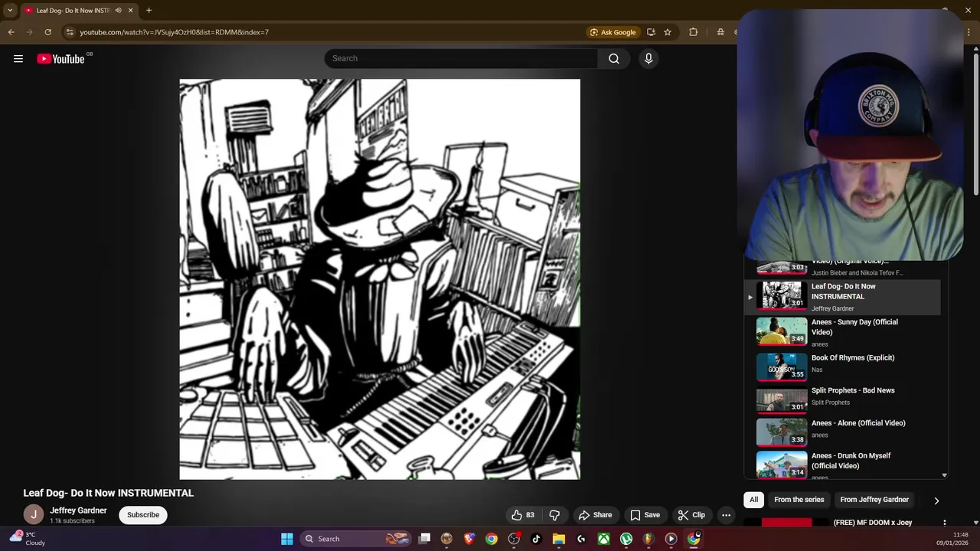This screenshot has width=980, height=551.
Task: Open a new browser tab
Action: click(x=149, y=11)
